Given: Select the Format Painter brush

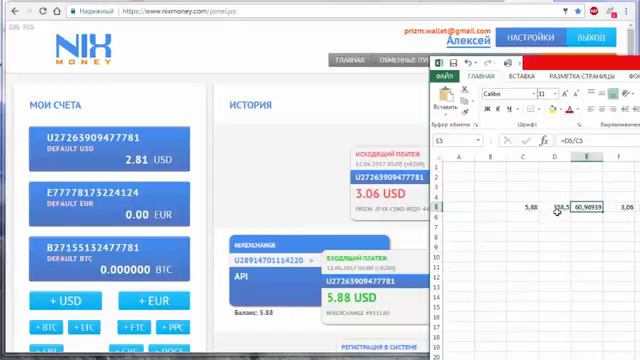Looking at the screenshot, I should click(465, 112).
